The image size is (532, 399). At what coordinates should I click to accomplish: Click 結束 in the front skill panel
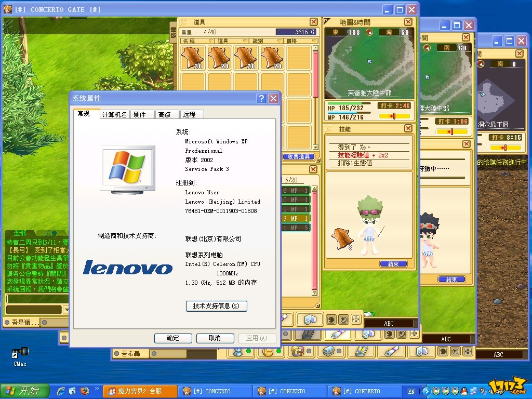tap(393, 263)
